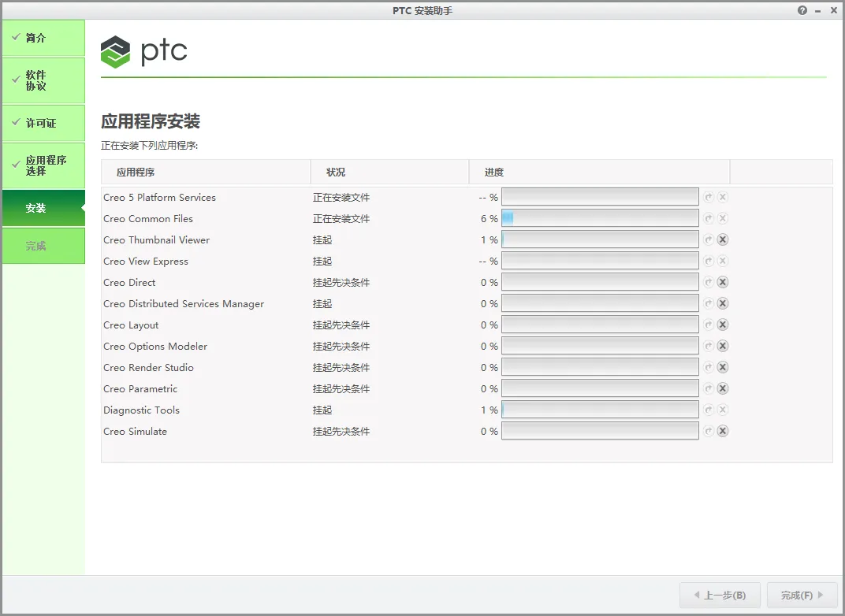The height and width of the screenshot is (616, 845).
Task: Select the Creo Thumbnail Viewer row name
Action: click(x=156, y=240)
